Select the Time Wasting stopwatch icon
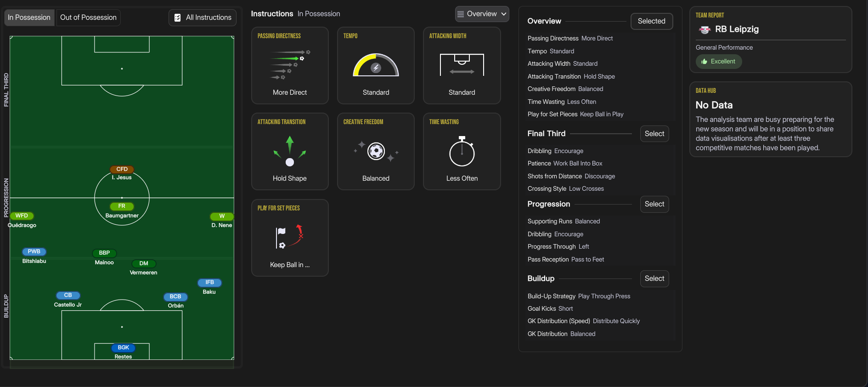The image size is (868, 387). 462,151
